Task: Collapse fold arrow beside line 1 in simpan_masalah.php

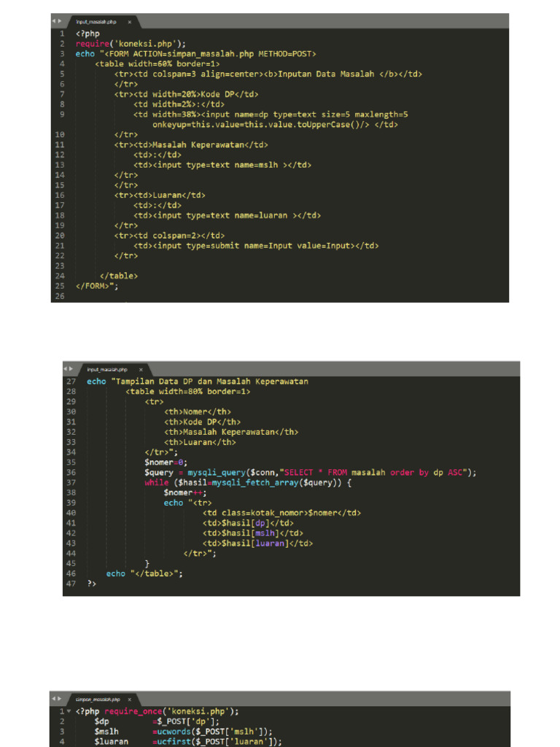Action: [69, 711]
